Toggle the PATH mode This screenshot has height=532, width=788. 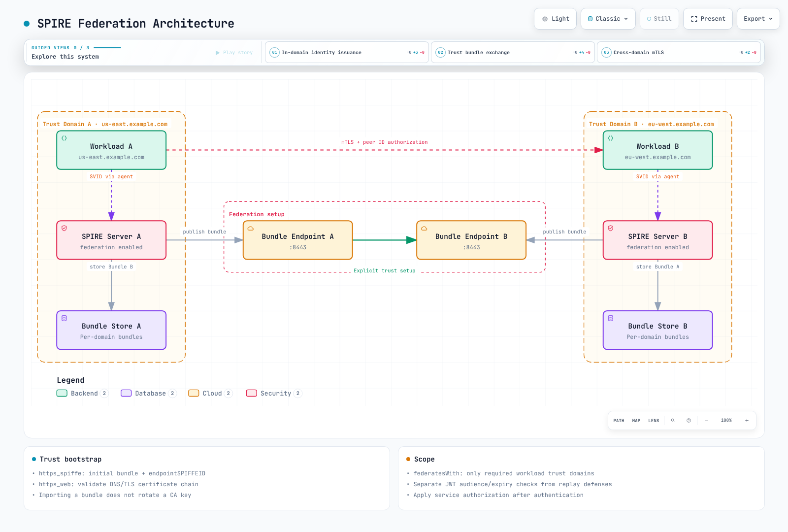tap(619, 421)
